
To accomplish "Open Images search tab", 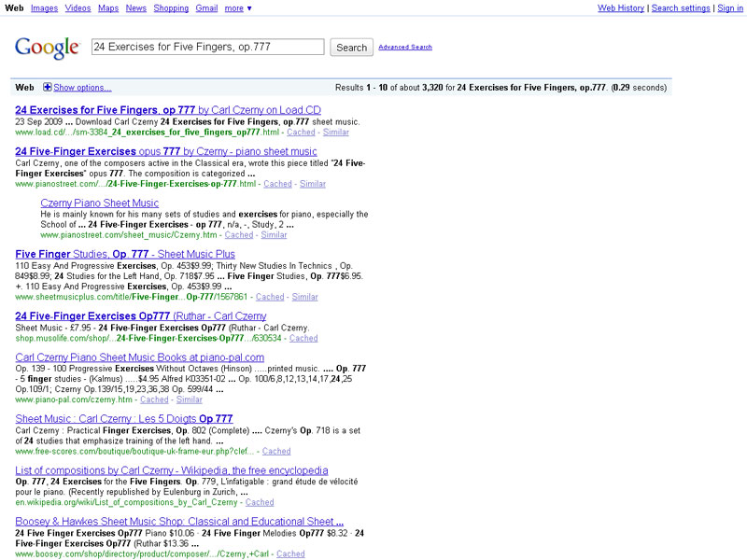I will (44, 8).
